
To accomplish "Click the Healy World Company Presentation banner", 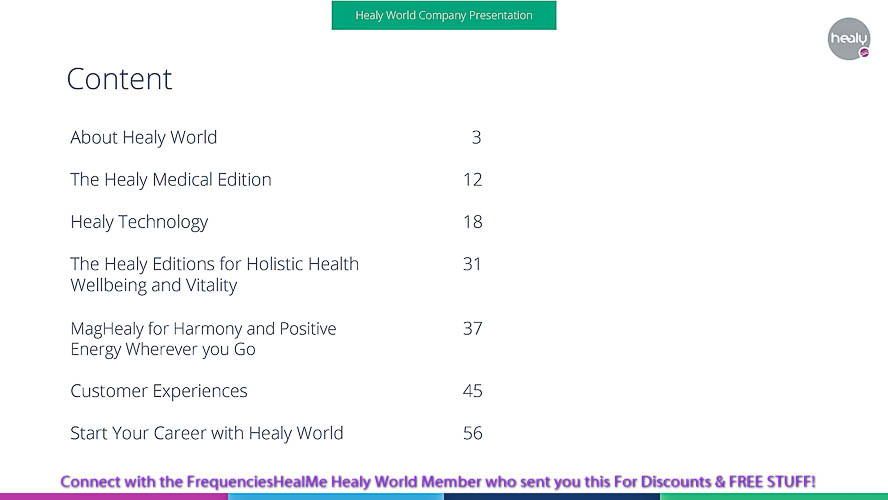I will point(444,15).
